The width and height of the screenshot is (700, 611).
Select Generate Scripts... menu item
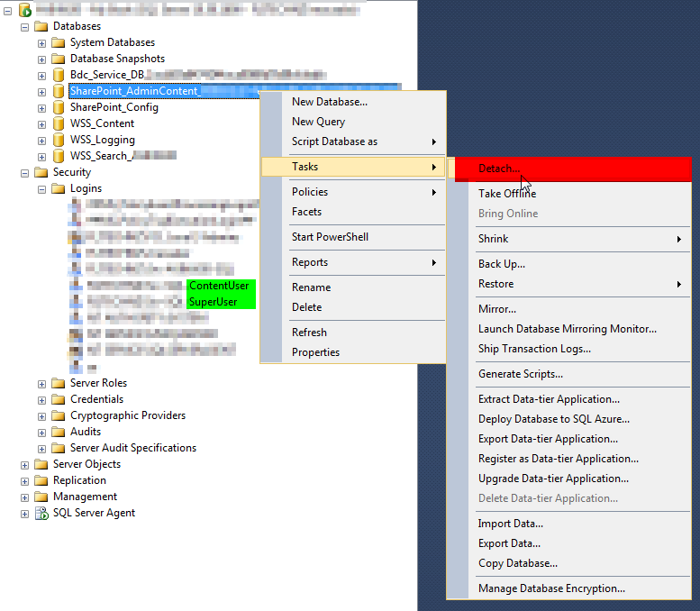click(569, 374)
